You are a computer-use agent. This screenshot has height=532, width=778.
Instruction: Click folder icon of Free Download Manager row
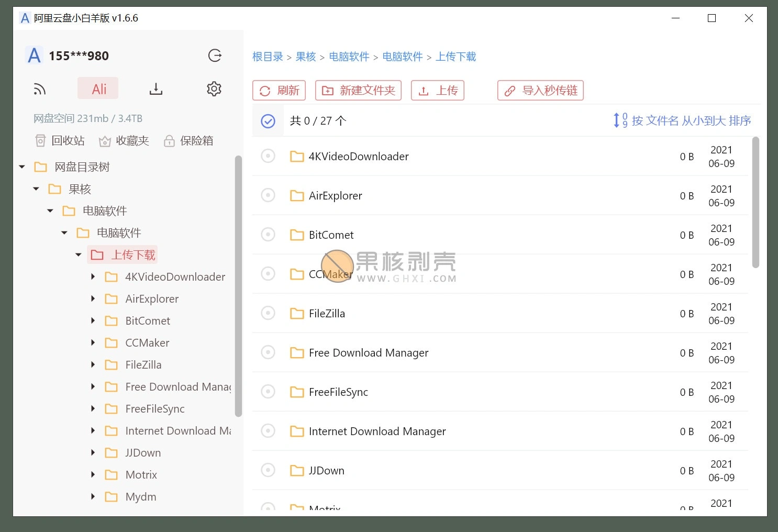[297, 352]
